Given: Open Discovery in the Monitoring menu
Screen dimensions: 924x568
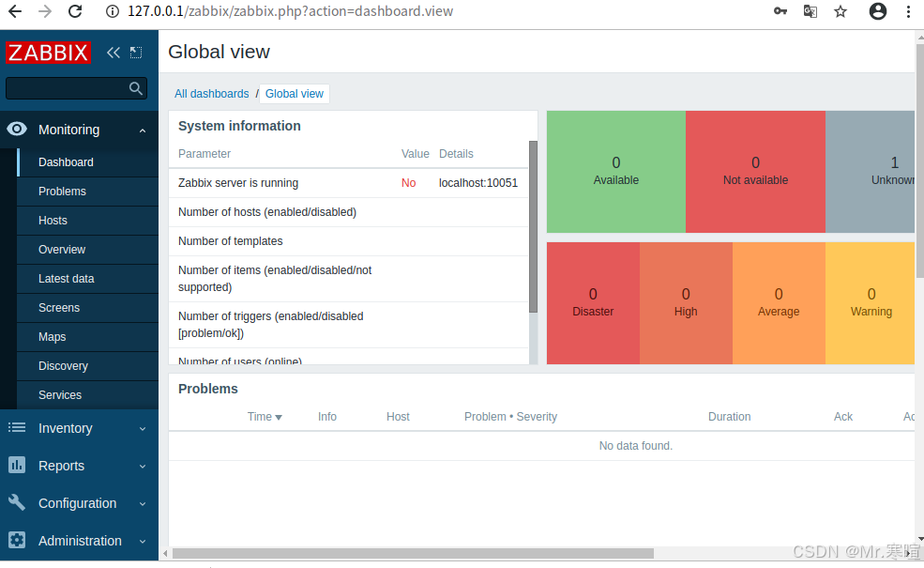Looking at the screenshot, I should (x=88, y=366).
